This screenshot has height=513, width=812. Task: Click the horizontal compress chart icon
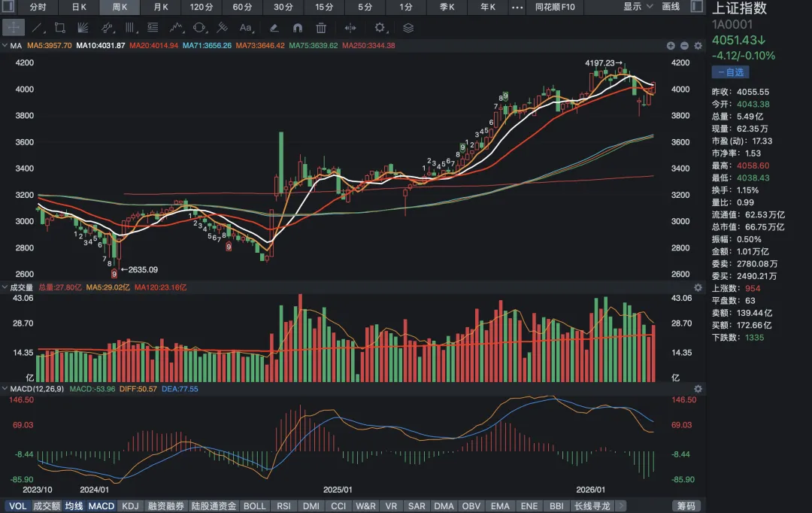(350, 28)
